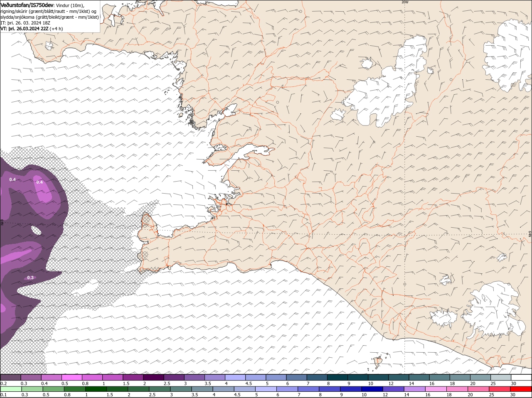Click the 'VT: þri. 26.03.2024 22Z (+4 h)' line
Viewport: 532px width, 398px height.
coord(32,29)
